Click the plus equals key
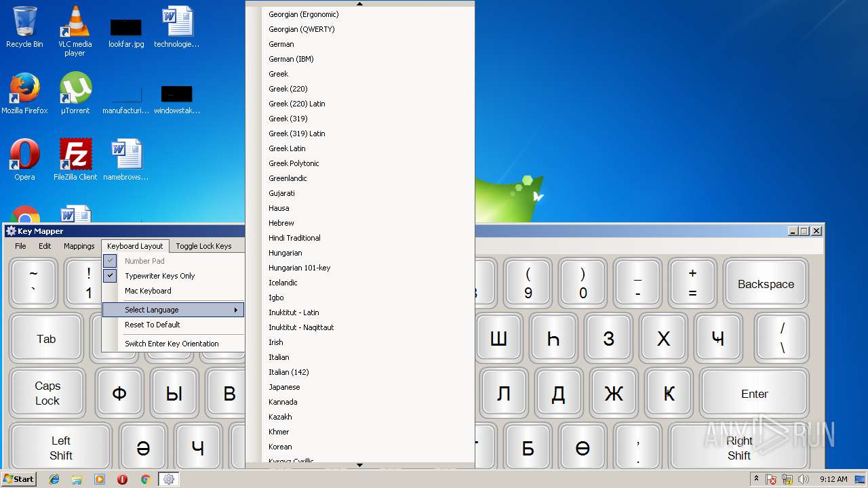 692,284
